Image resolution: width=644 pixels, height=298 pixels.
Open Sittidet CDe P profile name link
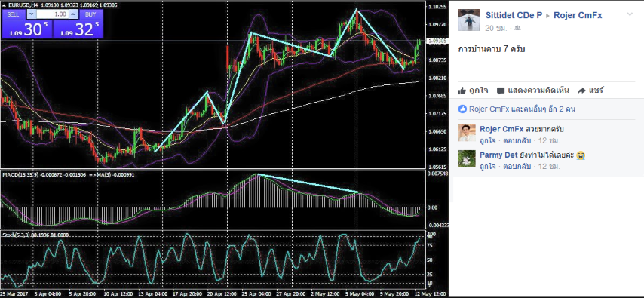[x=514, y=15]
